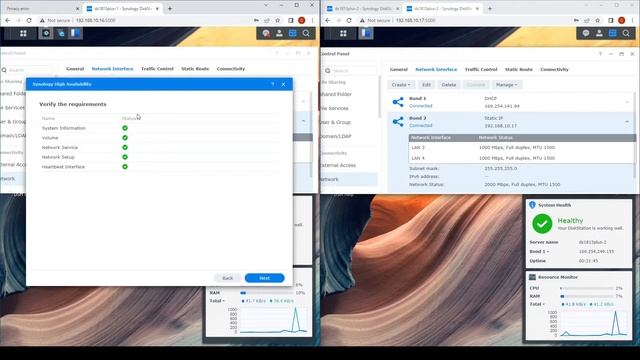640x360 pixels.
Task: Click help icon of right Control Panel
Action: (x=600, y=54)
